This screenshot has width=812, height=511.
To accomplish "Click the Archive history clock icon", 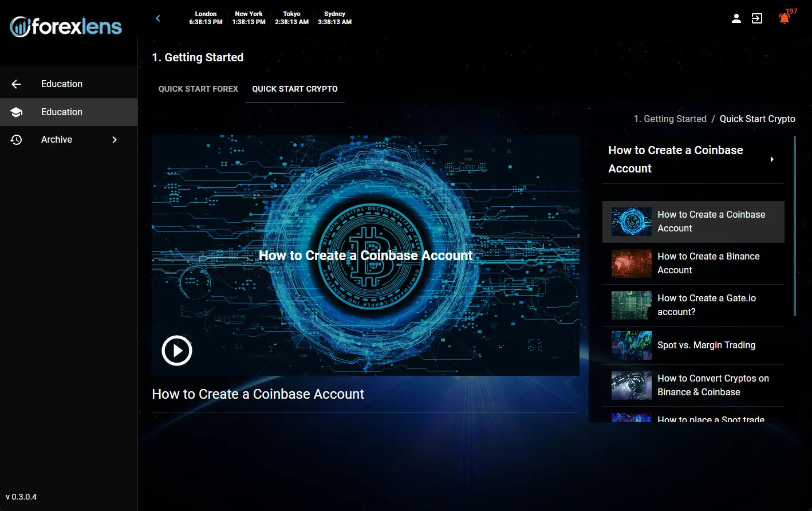I will (x=16, y=140).
